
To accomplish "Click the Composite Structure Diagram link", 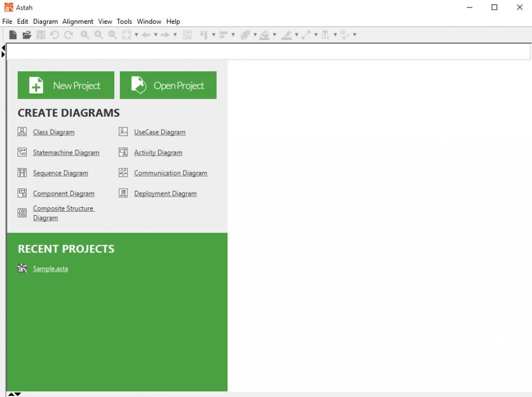I will (x=63, y=213).
